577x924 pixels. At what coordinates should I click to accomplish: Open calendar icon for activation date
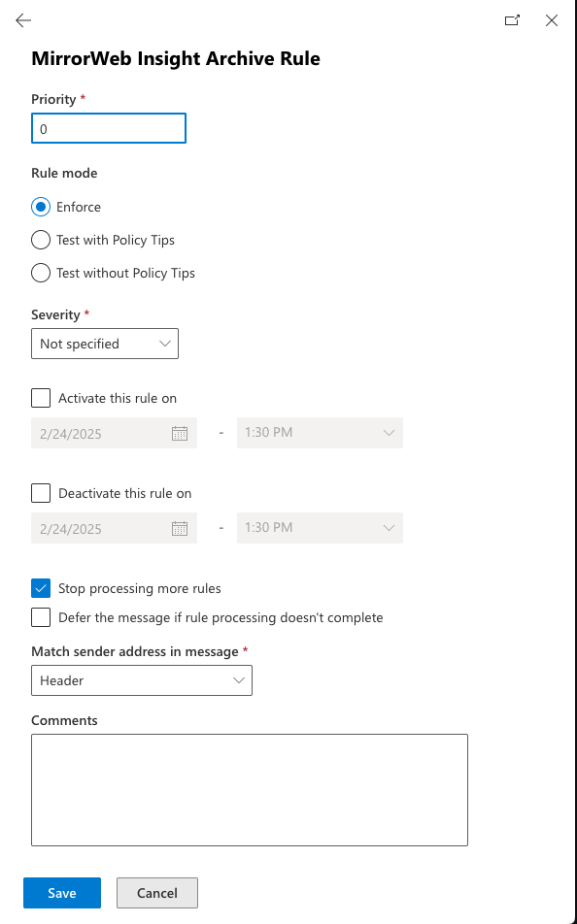click(180, 433)
